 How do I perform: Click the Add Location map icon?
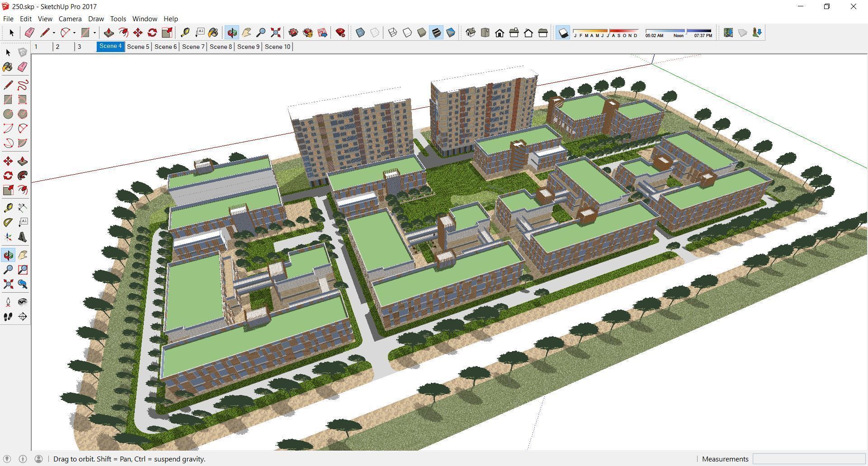click(x=728, y=33)
